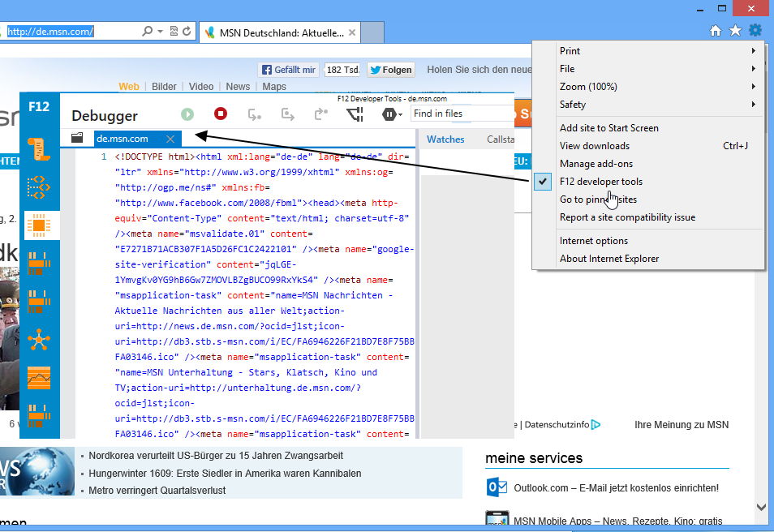The image size is (774, 532).
Task: Open a new tab button
Action: [x=372, y=32]
